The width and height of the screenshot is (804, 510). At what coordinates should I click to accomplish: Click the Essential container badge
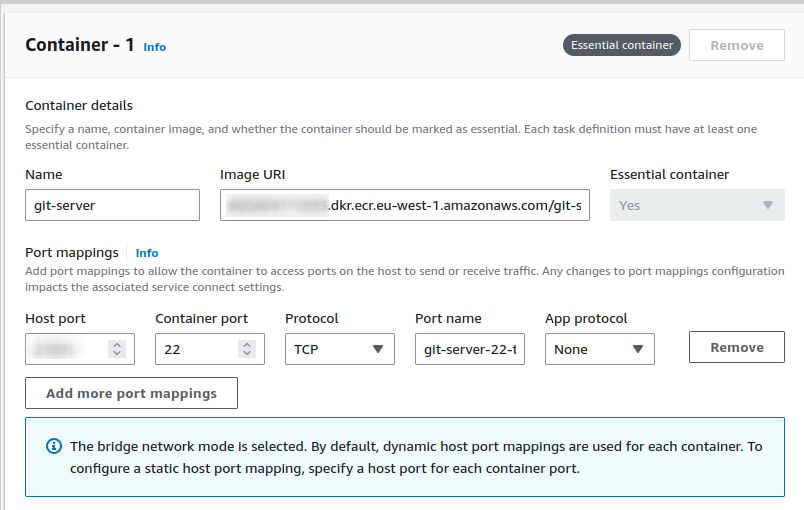[621, 45]
